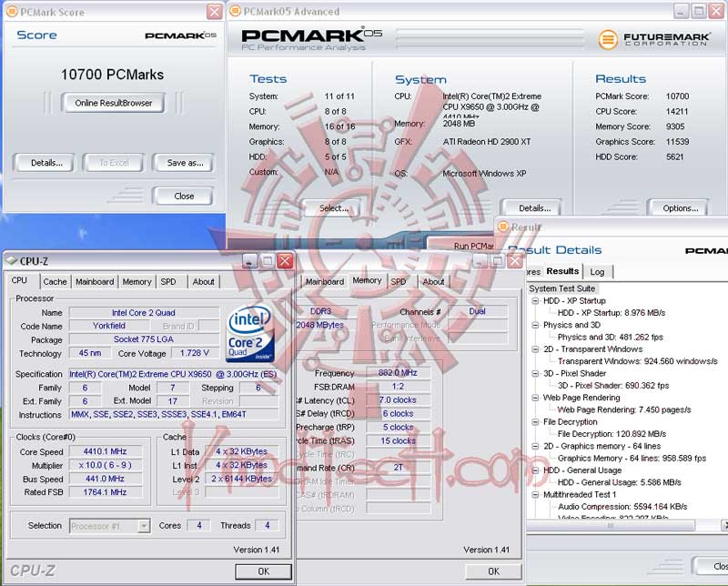Click Rated FSB value 1764.1 MHz
The height and width of the screenshot is (586, 728).
click(x=105, y=492)
